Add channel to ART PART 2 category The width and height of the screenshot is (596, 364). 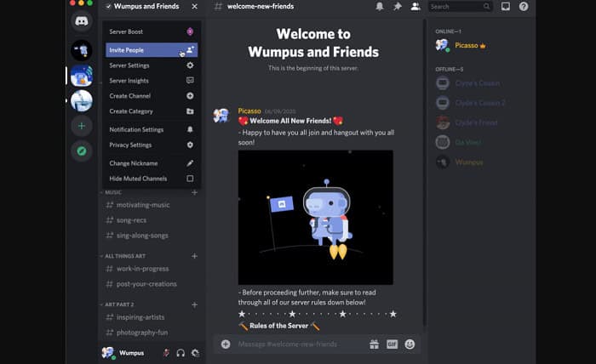pos(194,304)
